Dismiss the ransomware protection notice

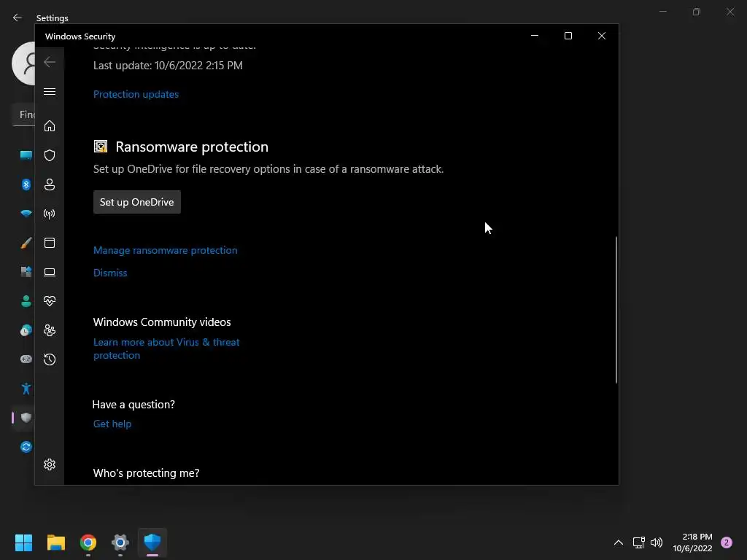[x=110, y=273]
